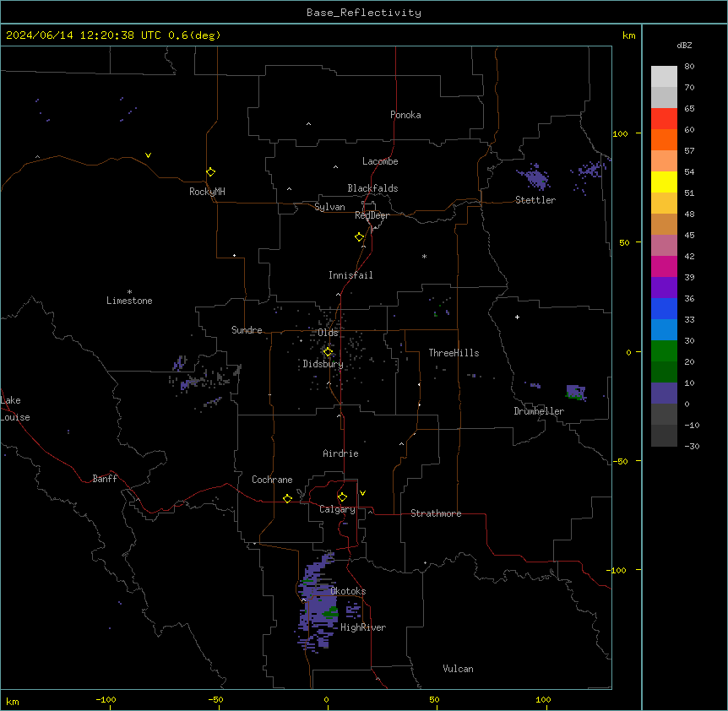Click the Sylvan label on map
The height and width of the screenshot is (711, 728).
[329, 207]
